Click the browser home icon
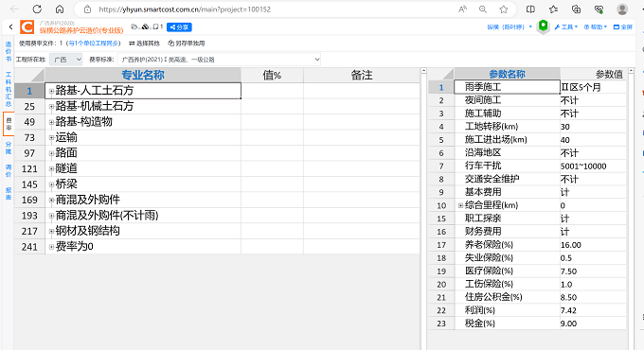Screen dimensions: 644x350 pyautogui.click(x=60, y=9)
